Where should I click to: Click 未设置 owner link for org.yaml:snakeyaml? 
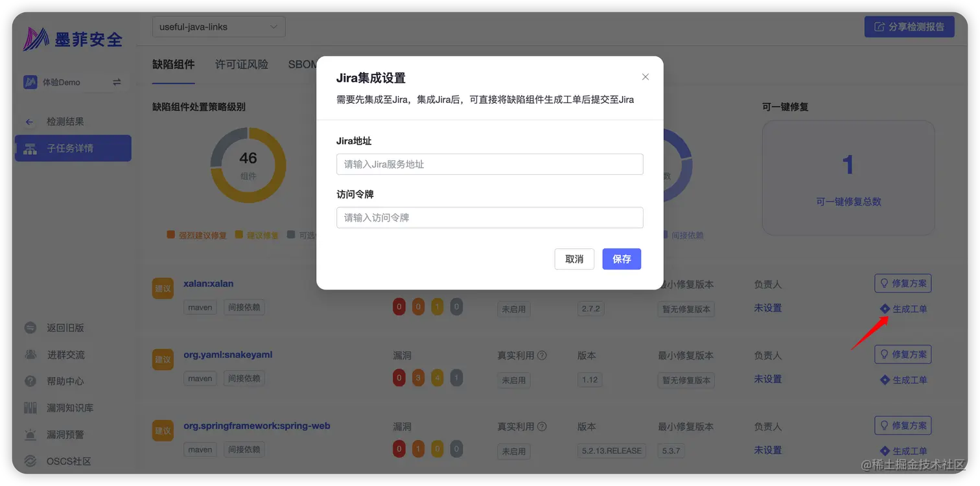click(767, 378)
